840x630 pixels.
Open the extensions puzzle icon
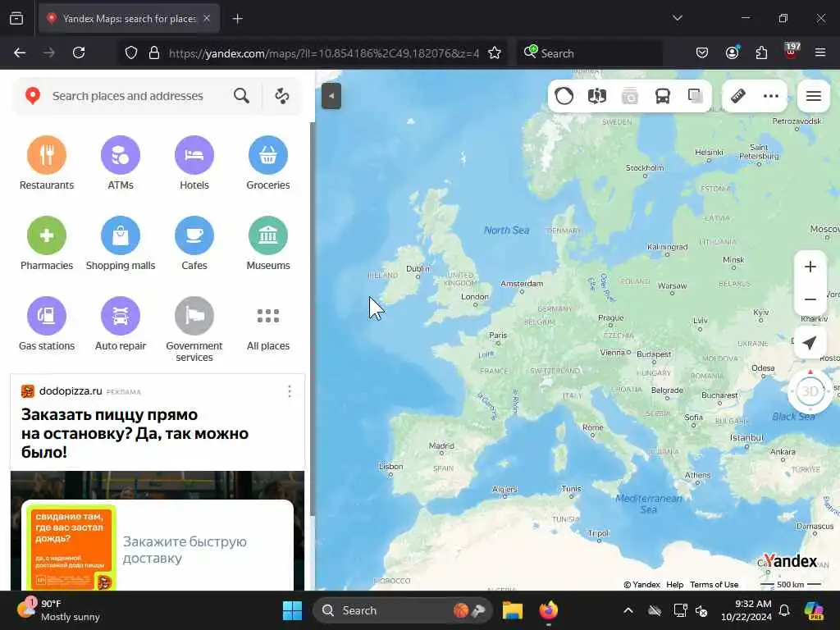coord(761,53)
